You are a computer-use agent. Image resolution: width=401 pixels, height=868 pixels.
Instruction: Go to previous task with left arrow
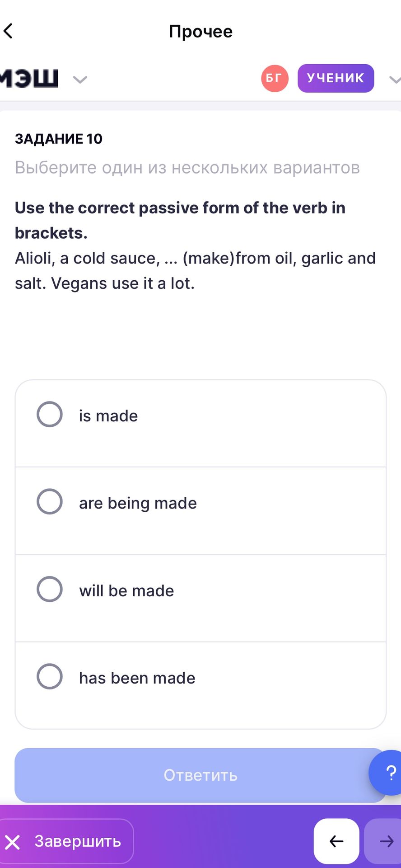click(336, 841)
